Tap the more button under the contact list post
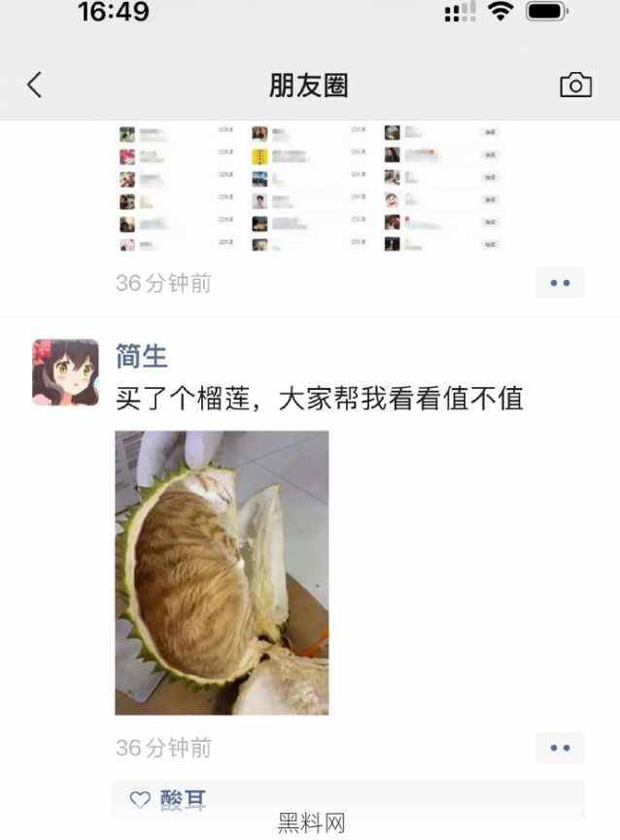 [x=560, y=282]
